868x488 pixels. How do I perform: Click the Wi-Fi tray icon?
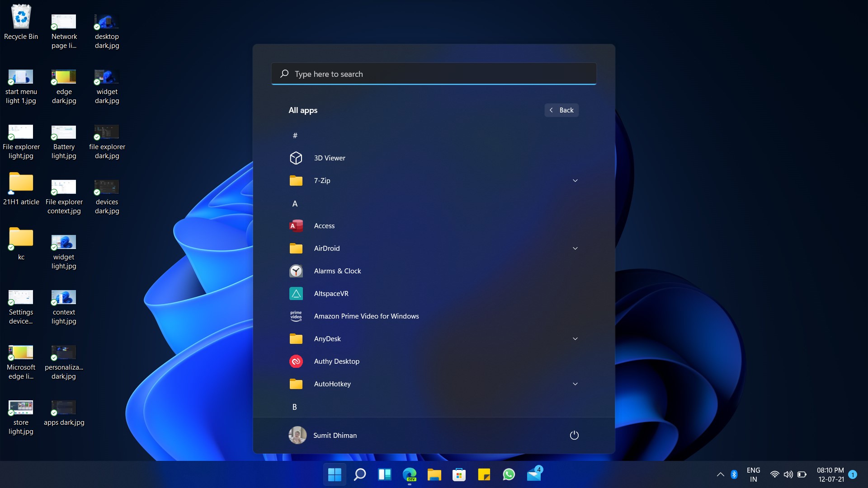(774, 474)
